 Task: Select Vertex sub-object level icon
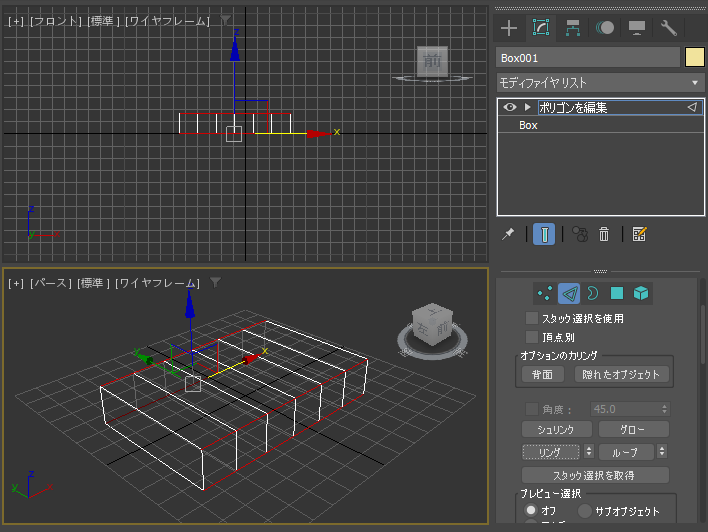point(545,293)
